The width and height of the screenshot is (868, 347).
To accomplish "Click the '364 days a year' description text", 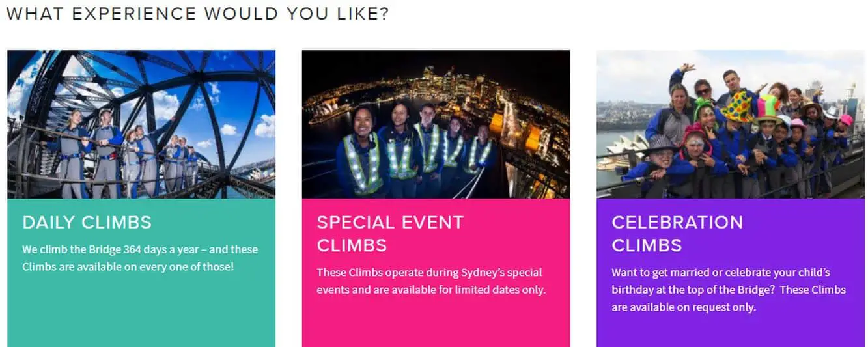I will (x=140, y=258).
